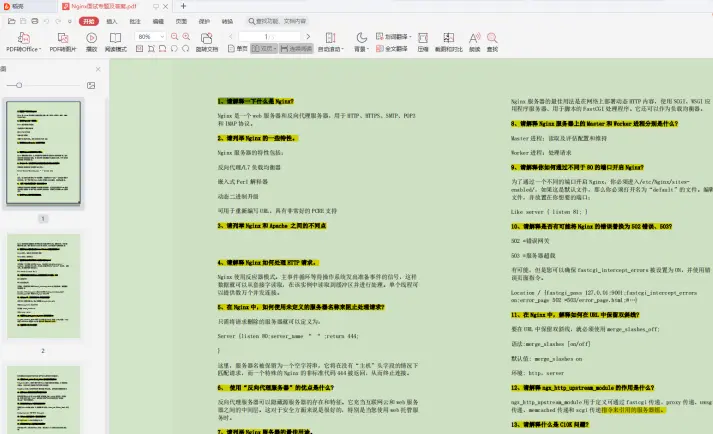Open the 页面 ribbon tab
Image resolution: width=713 pixels, height=434 pixels.
tap(181, 21)
